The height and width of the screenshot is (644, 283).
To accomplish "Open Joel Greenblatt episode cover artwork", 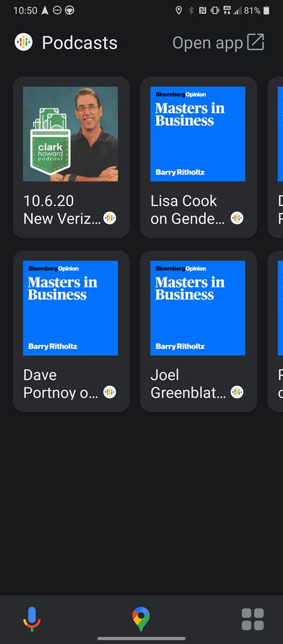I will (x=198, y=308).
